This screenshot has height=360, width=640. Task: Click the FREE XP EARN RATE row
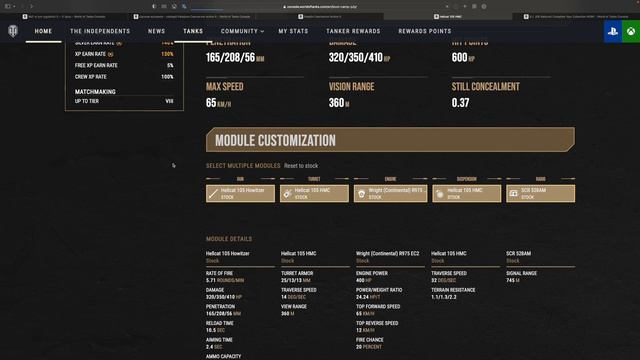point(124,65)
